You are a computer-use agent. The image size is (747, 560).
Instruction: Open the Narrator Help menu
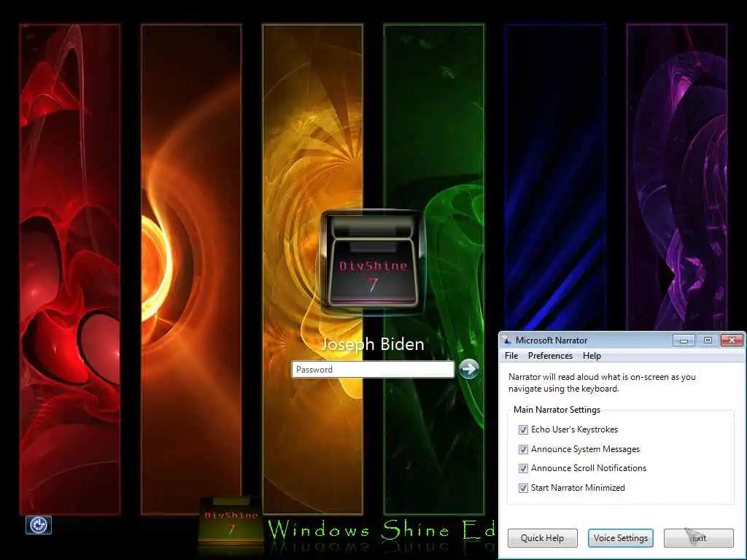(592, 356)
